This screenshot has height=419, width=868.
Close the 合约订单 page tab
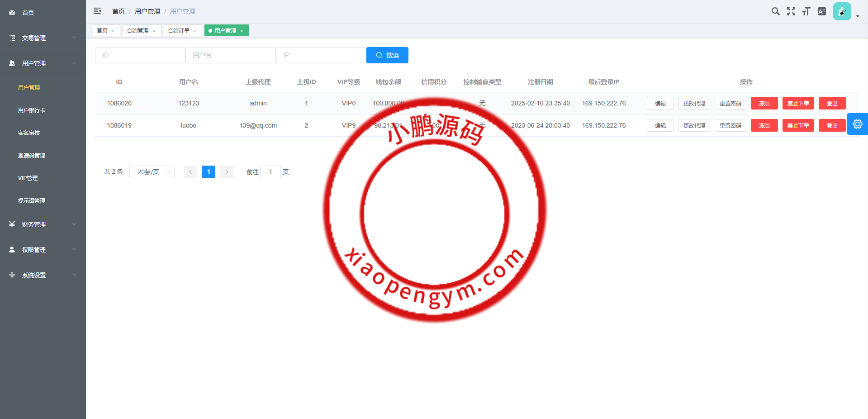(x=194, y=31)
